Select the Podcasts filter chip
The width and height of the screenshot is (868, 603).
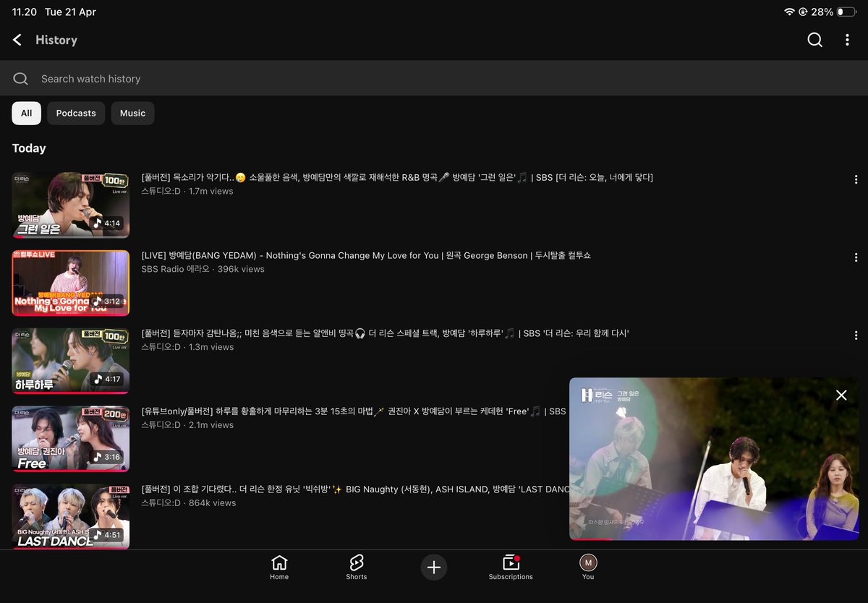click(76, 113)
